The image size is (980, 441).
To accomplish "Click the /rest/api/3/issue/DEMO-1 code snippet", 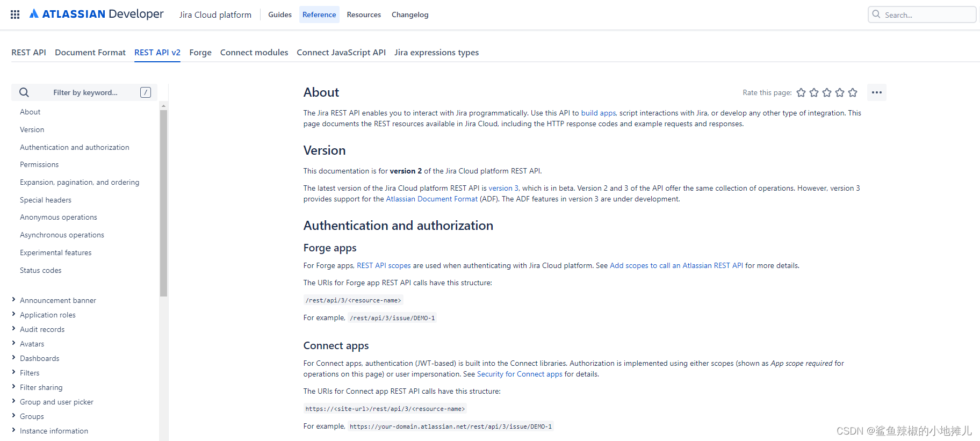I will click(x=392, y=318).
